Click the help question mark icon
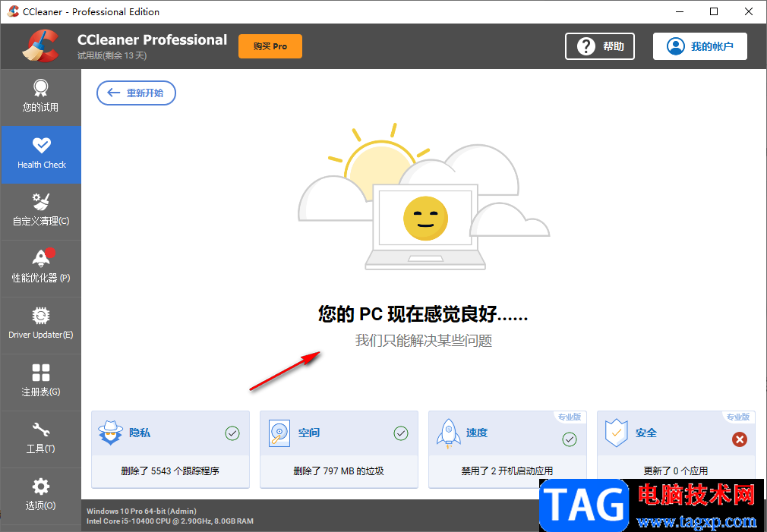The width and height of the screenshot is (767, 532). tap(586, 46)
